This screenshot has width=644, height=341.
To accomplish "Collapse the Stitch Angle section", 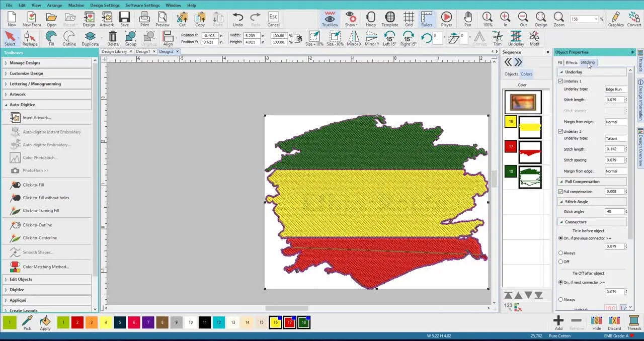I will click(x=560, y=202).
